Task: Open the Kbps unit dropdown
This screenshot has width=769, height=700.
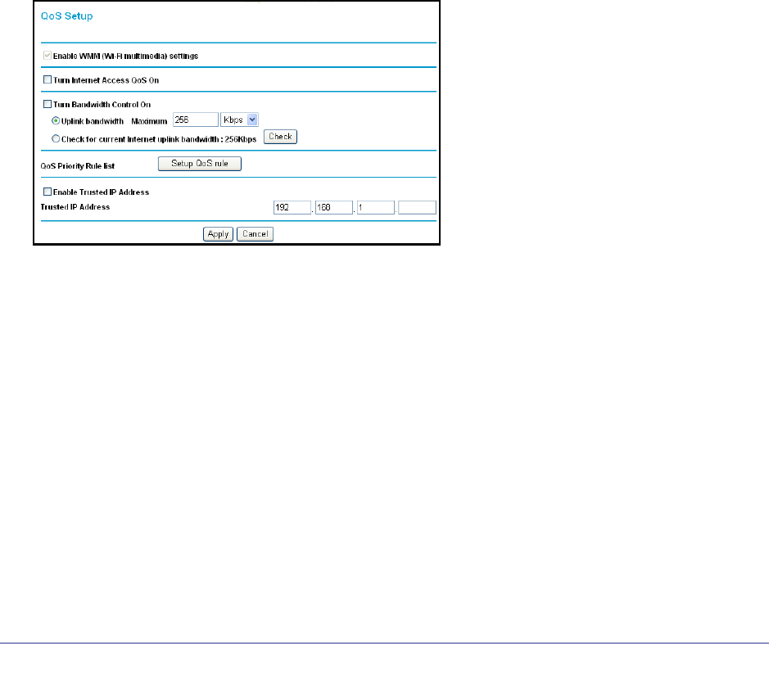Action: pyautogui.click(x=239, y=120)
